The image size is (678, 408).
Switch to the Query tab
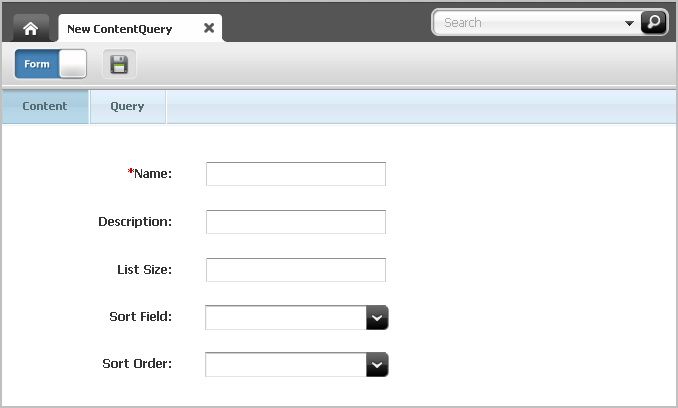coord(128,106)
